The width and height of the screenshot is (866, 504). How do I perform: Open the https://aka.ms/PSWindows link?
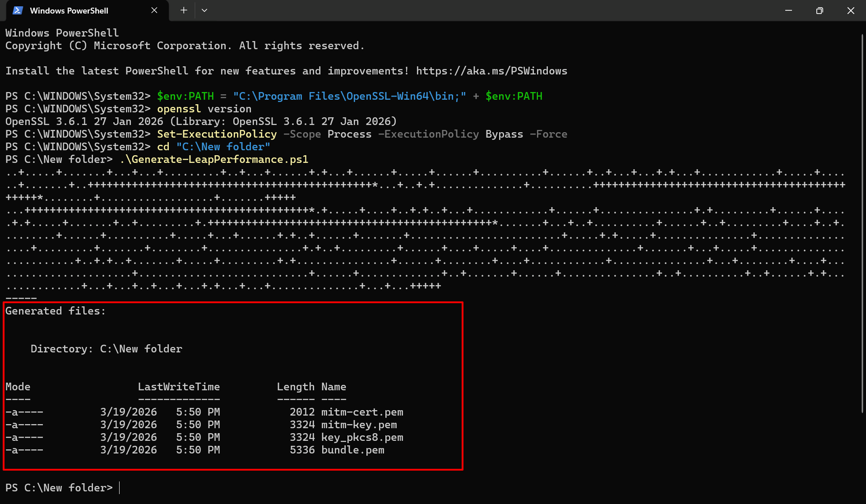pos(491,71)
